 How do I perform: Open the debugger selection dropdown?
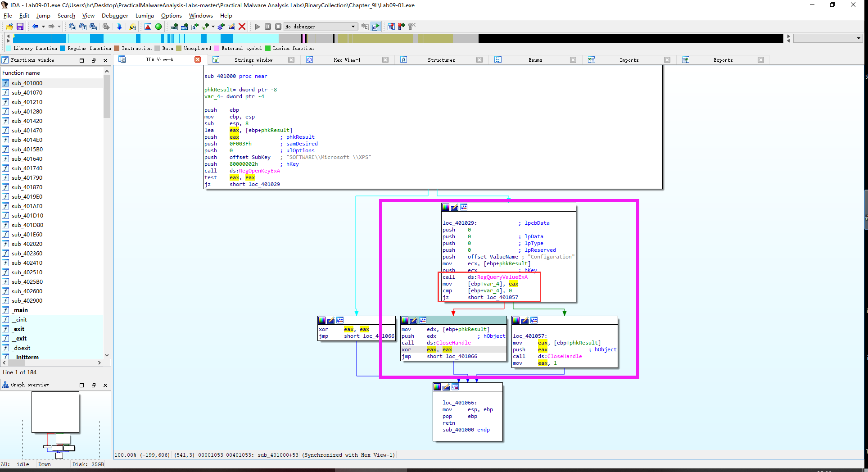pos(353,27)
